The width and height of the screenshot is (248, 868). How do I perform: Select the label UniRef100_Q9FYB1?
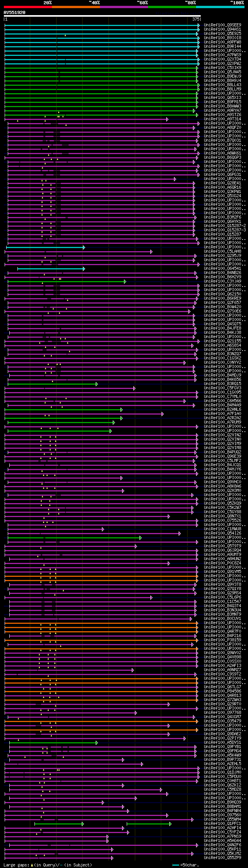tap(222, 746)
